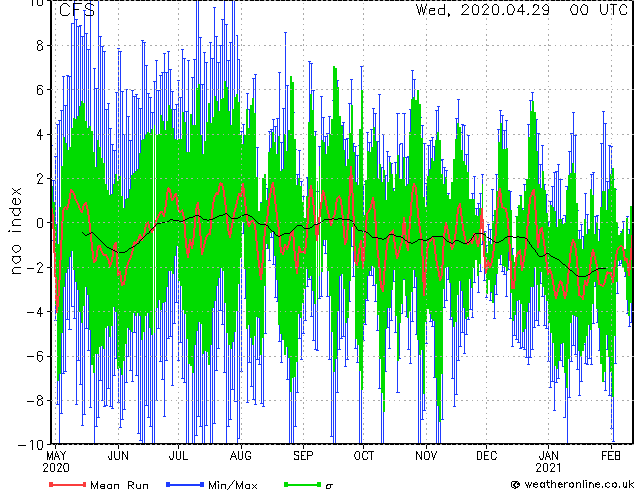This screenshot has width=634, height=490.
Task: Click the y-axis value 8
Action: point(40,46)
